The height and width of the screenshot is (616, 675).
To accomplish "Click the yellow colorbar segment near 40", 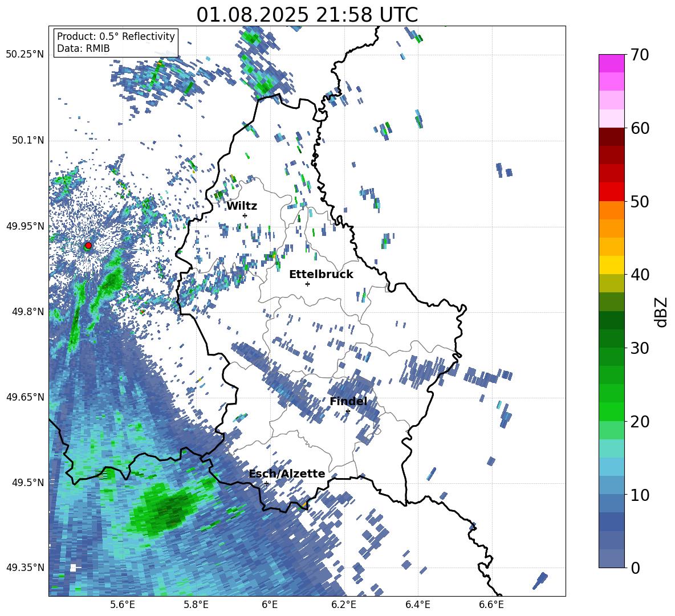I will pos(611,265).
